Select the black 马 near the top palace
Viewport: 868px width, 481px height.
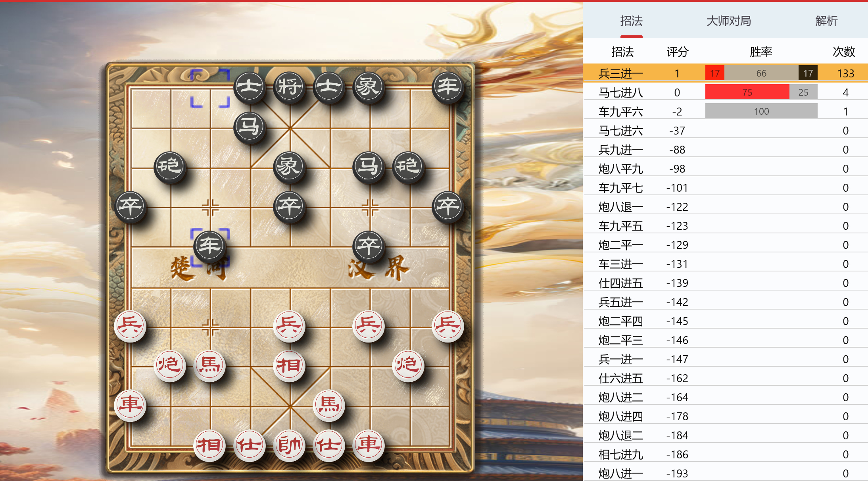pos(250,127)
